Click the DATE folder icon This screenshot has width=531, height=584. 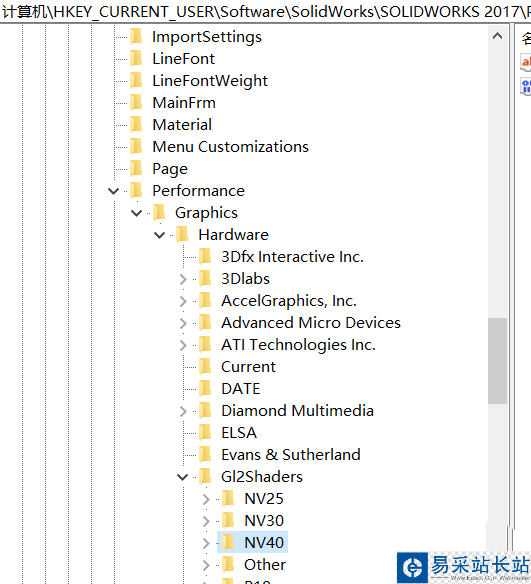(206, 388)
